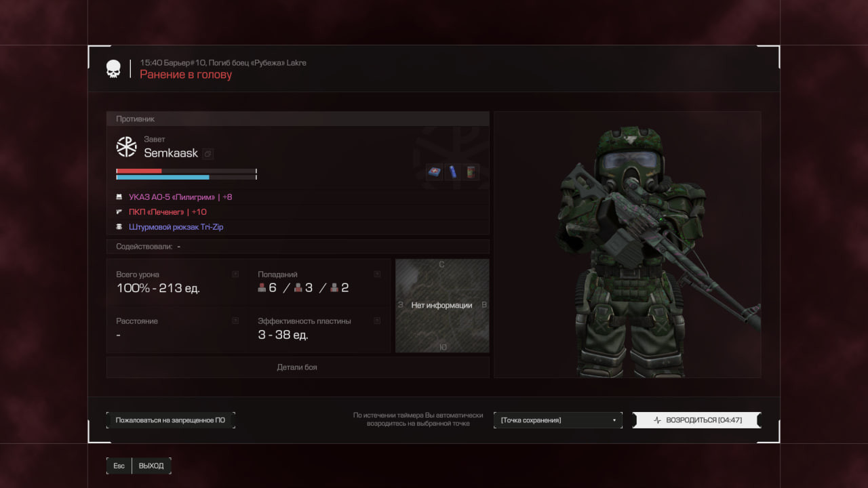Click the armor icon beside УКАЗ АО-5
This screenshot has height=488, width=868.
[x=119, y=197]
